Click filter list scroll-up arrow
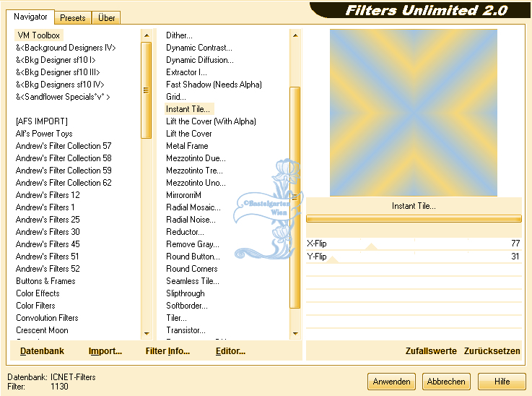This screenshot has height=396, width=532. (295, 35)
